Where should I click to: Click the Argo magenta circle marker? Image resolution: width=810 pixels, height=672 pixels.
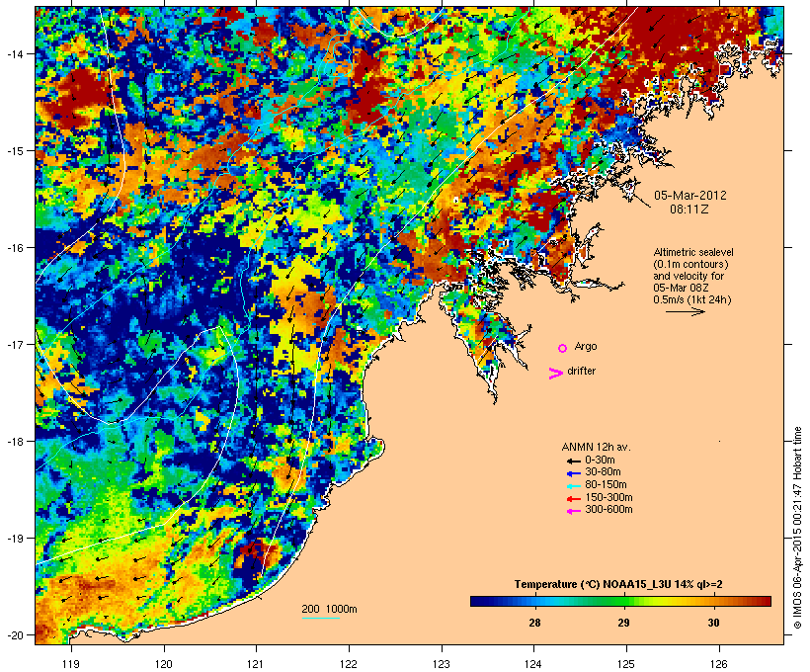pyautogui.click(x=563, y=348)
